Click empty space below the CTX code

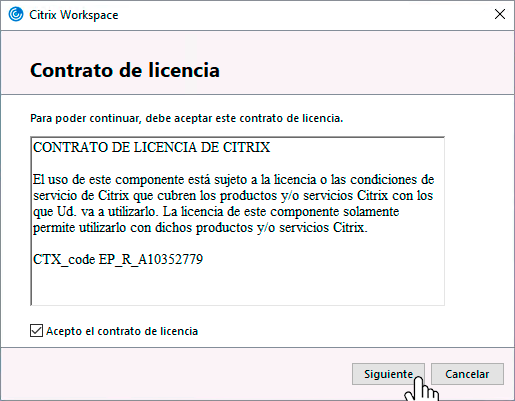(237, 286)
